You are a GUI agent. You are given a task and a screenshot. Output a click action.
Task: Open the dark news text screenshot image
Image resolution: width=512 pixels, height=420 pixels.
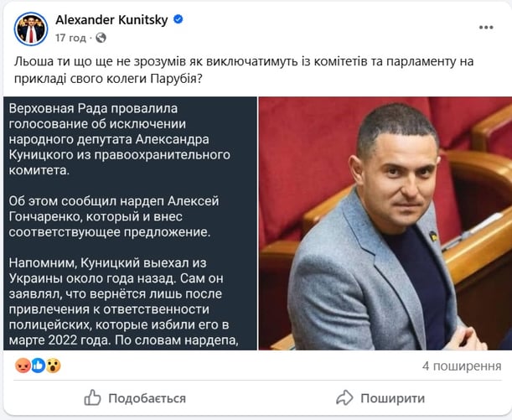click(130, 223)
